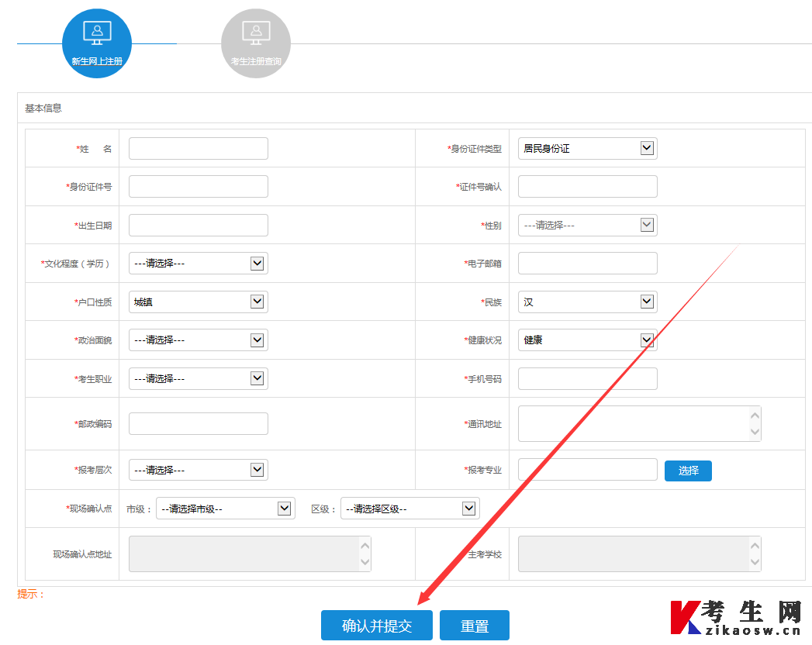Screen dimensions: 812x645
Task: Expand the 考生职业 dropdown
Action: pos(198,378)
